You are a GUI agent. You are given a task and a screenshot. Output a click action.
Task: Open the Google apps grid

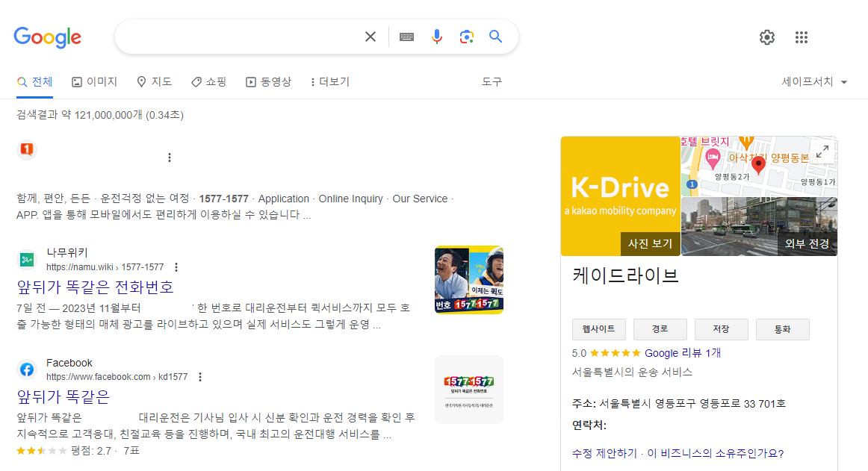click(x=801, y=37)
